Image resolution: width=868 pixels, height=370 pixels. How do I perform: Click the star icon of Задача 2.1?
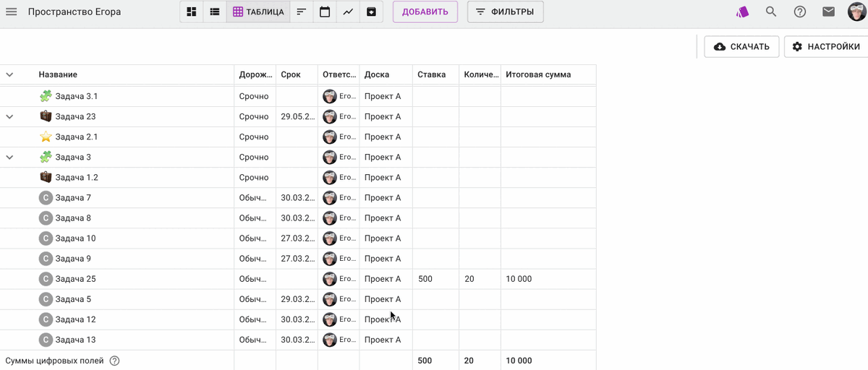46,137
